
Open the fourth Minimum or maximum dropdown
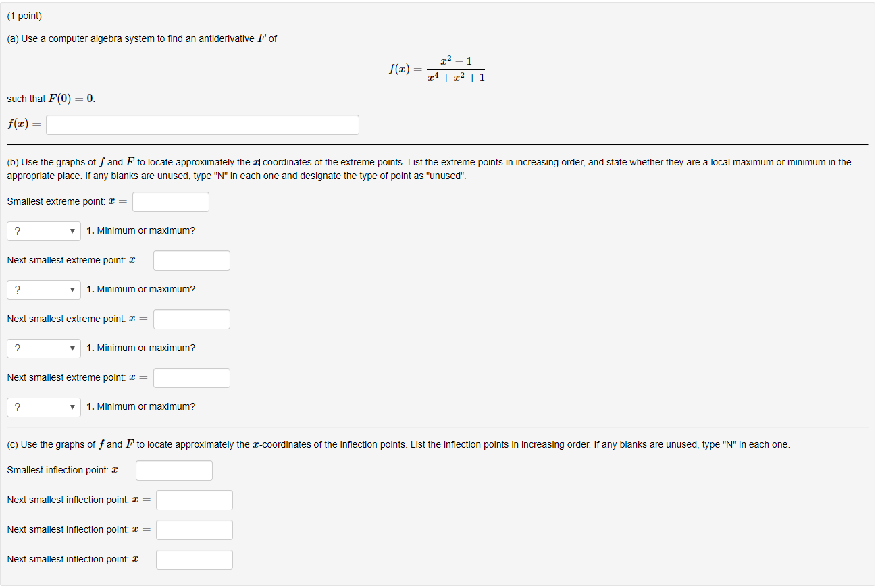point(43,407)
